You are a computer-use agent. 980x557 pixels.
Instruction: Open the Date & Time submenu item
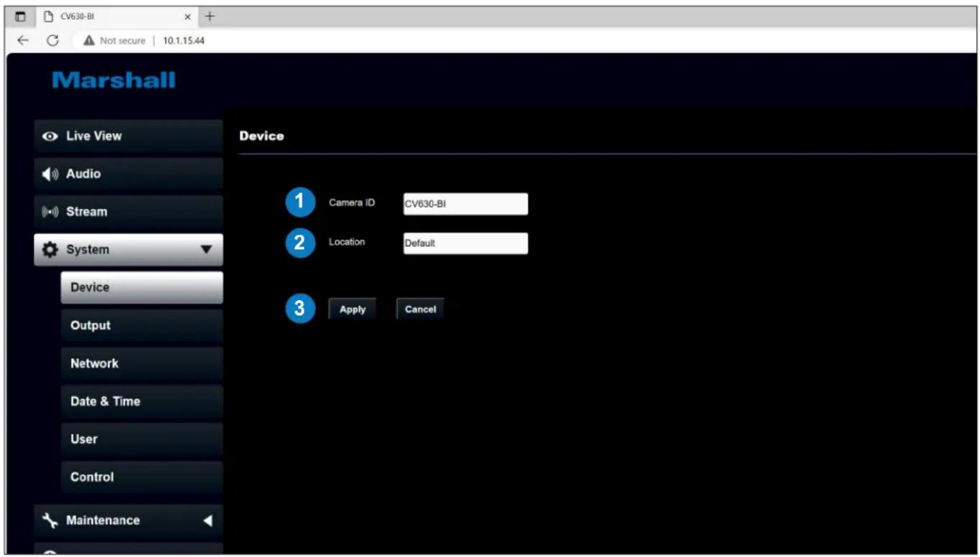point(141,401)
